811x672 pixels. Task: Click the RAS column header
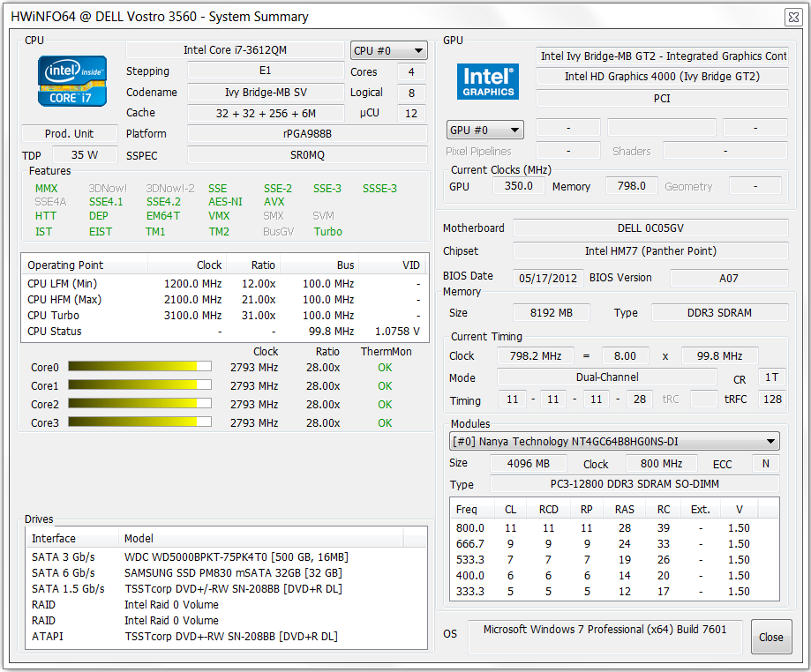[624, 509]
